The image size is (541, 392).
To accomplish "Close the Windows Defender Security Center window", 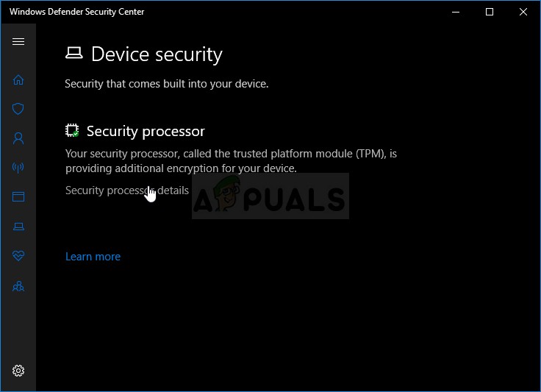I will coord(523,12).
